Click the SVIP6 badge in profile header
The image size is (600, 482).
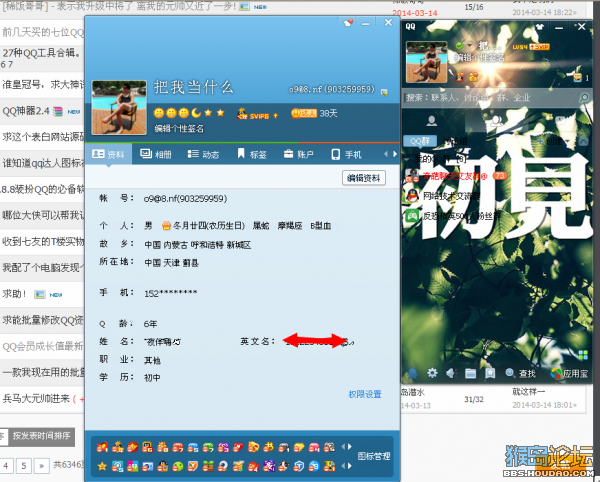(257, 114)
